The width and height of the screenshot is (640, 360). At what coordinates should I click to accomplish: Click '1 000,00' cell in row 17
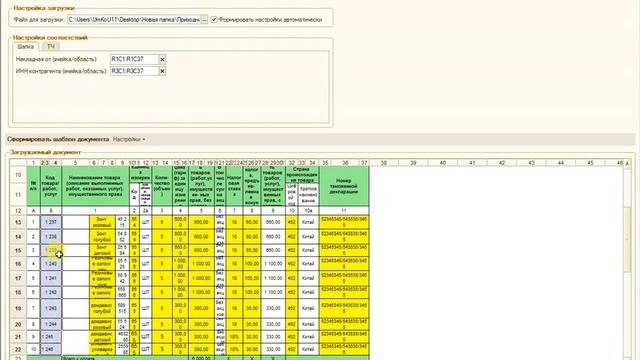(201, 278)
